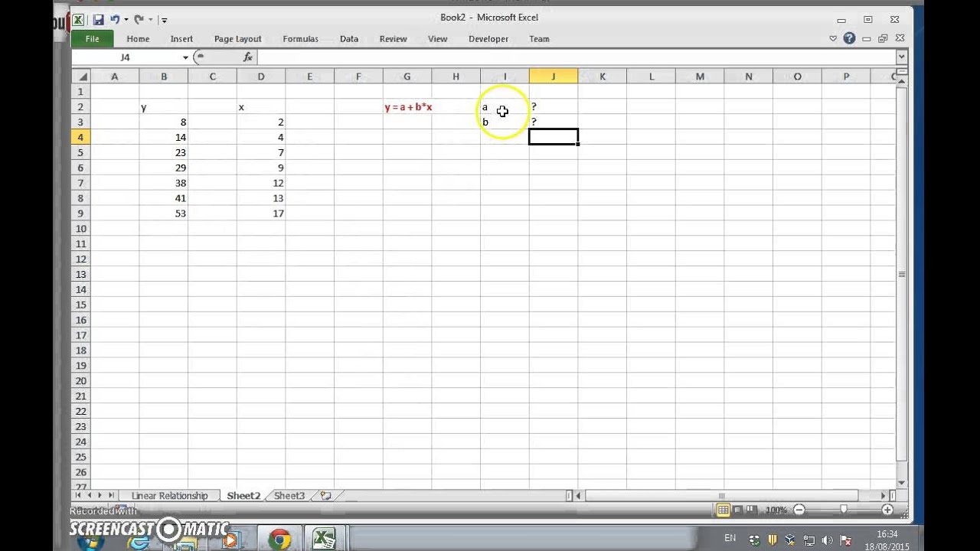Click the vertical scrollbar down arrow

[901, 483]
